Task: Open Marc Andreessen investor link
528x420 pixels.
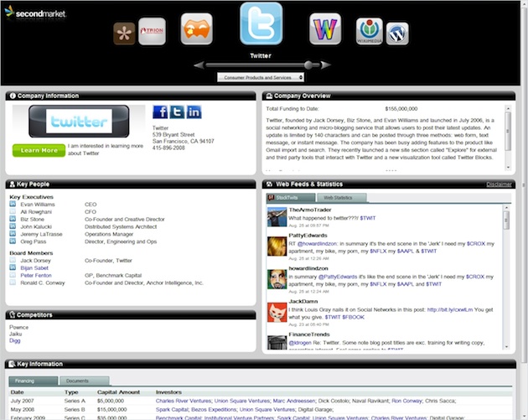Action: [x=294, y=401]
